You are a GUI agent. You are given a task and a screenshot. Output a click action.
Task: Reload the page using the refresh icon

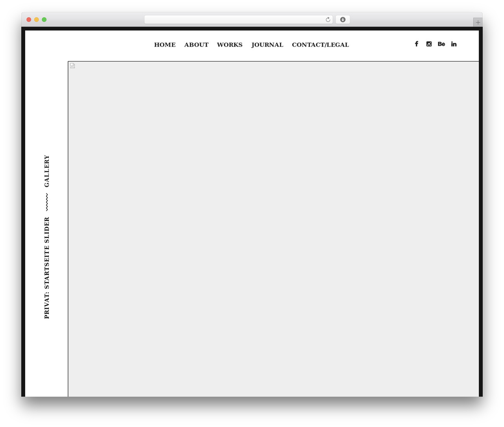coord(328,20)
